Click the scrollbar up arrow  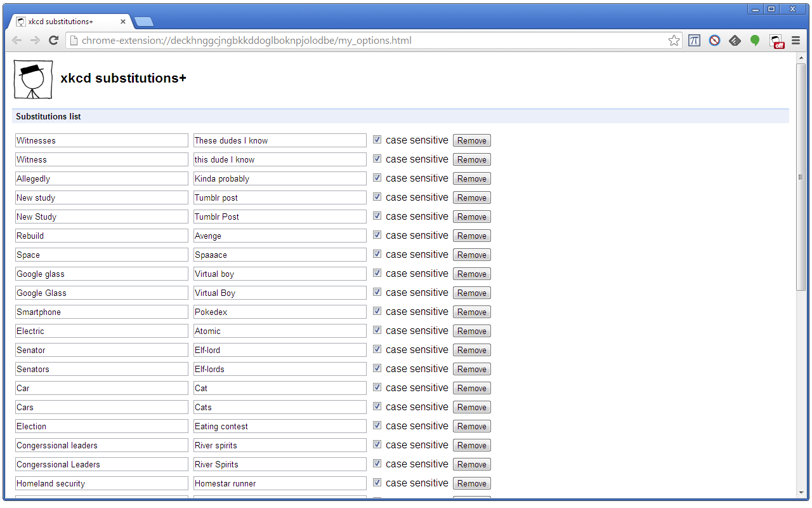[x=801, y=58]
